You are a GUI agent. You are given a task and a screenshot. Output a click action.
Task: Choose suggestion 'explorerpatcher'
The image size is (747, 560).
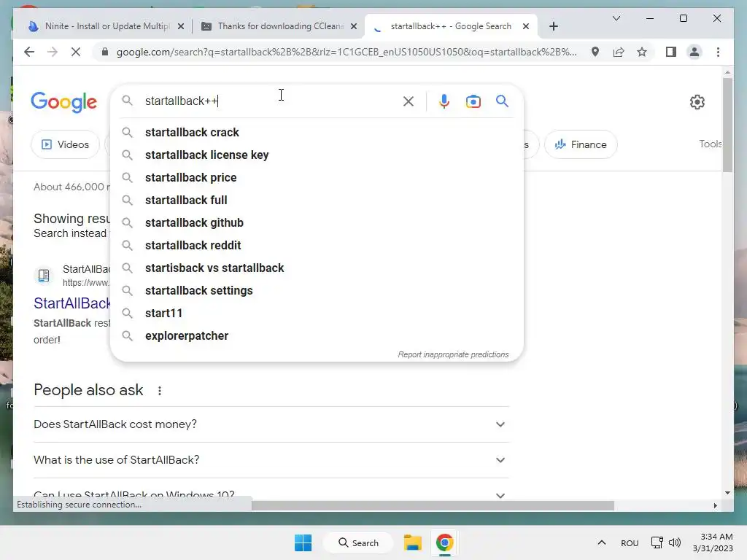coord(317,335)
